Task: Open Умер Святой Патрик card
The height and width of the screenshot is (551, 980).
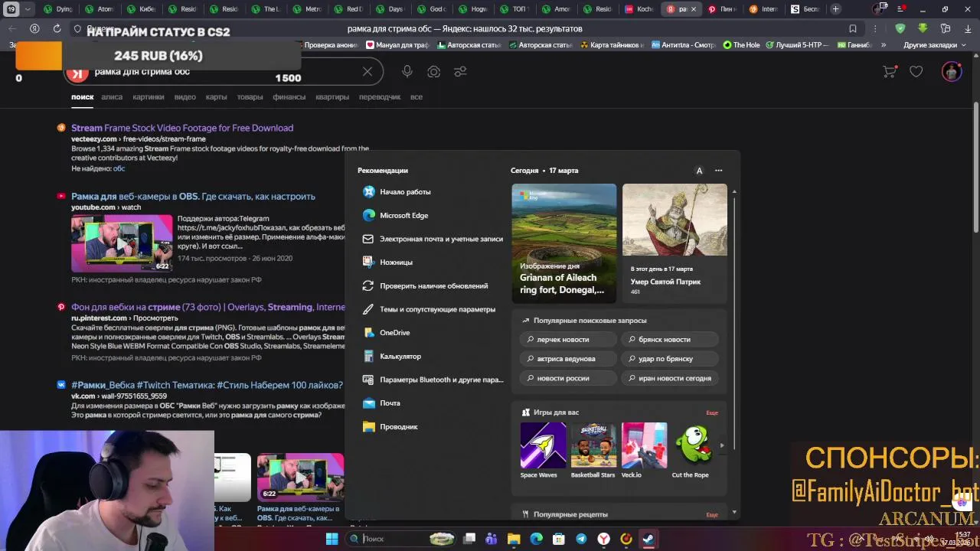Action: [x=675, y=242]
